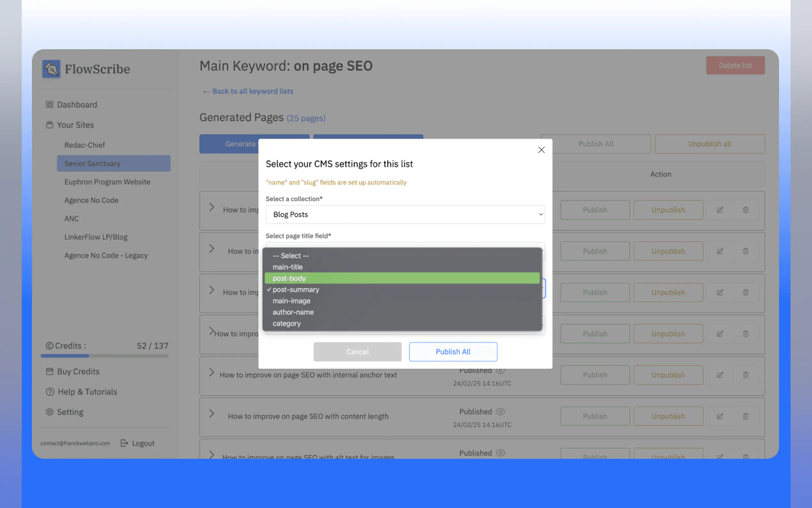The width and height of the screenshot is (812, 508).
Task: Click the trash icon on the first page row
Action: pyautogui.click(x=746, y=210)
